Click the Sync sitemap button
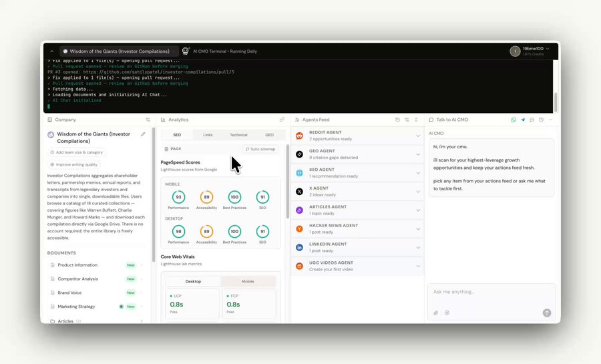Image resolution: width=601 pixels, height=364 pixels. pos(260,149)
